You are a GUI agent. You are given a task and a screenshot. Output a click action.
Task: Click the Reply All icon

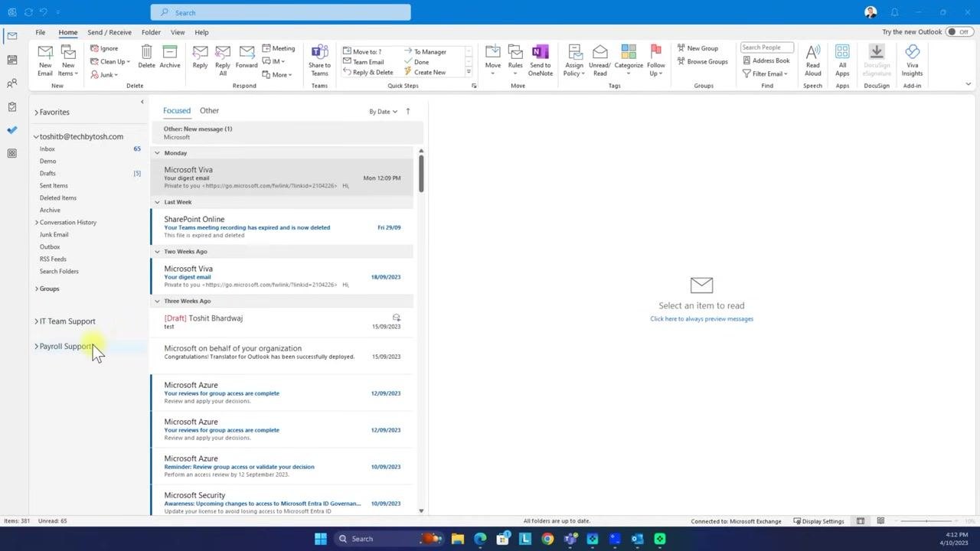tap(223, 52)
